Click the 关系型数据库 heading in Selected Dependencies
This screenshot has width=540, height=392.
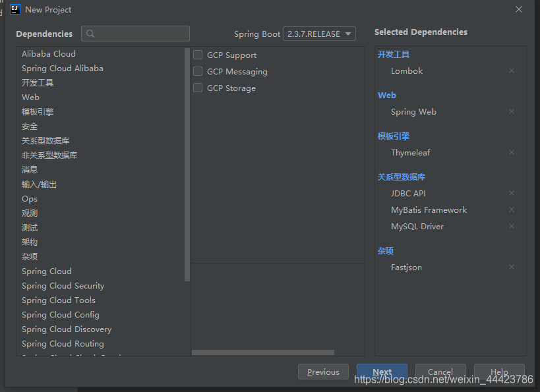pos(402,177)
